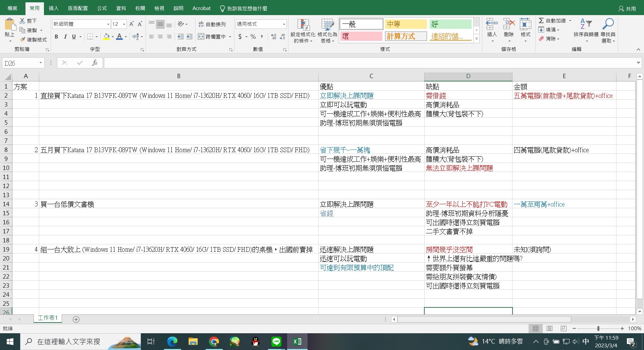Viewport: 644px width, 350px height.
Task: Expand the formula bar
Action: pos(638,63)
